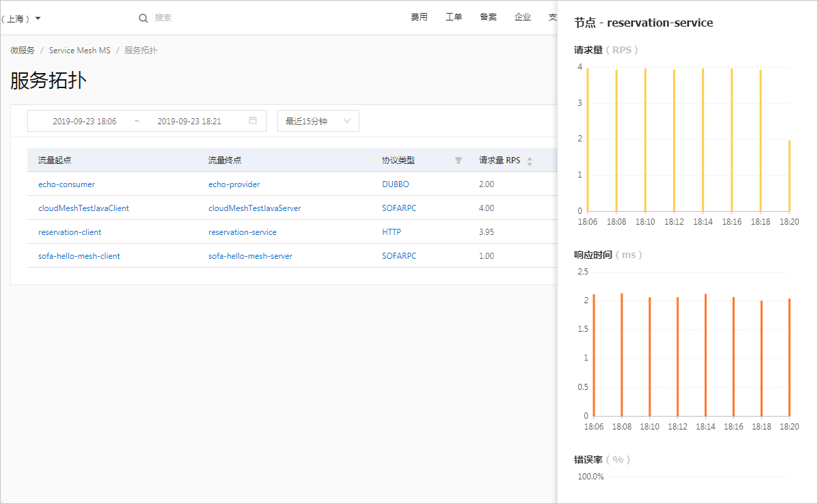
Task: Open reservation-client link
Action: (x=70, y=232)
